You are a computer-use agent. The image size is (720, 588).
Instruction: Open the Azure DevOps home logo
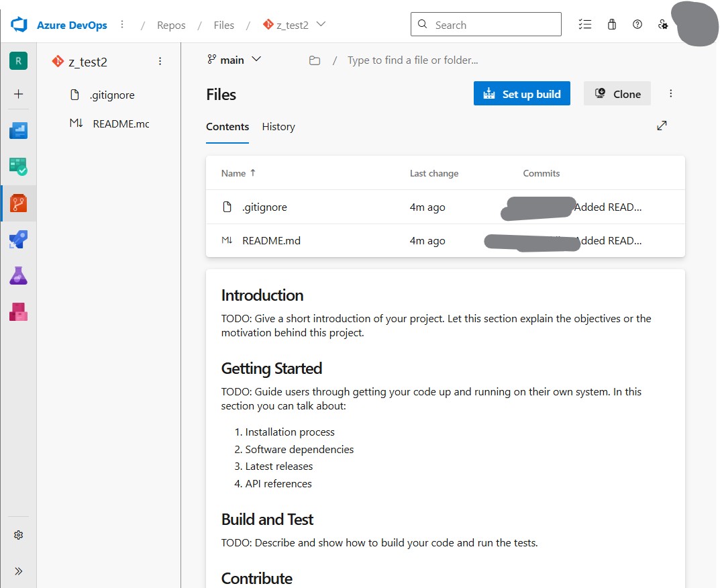click(x=19, y=24)
